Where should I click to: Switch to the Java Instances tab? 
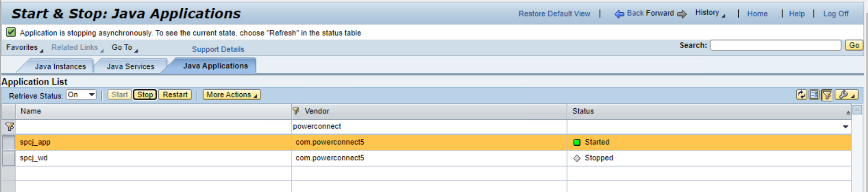(60, 66)
